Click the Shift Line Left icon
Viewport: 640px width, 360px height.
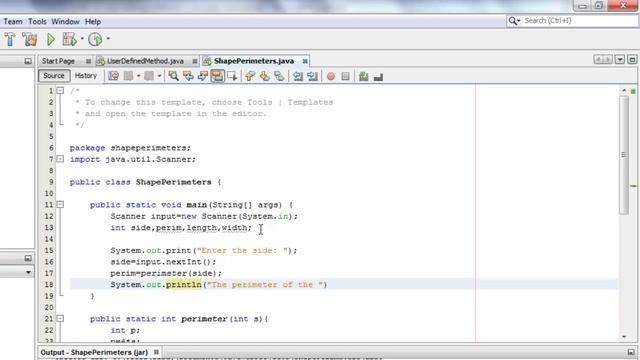tap(298, 76)
